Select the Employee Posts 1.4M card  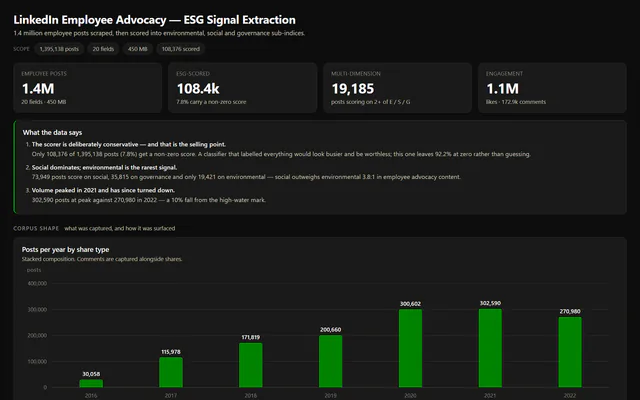88,88
